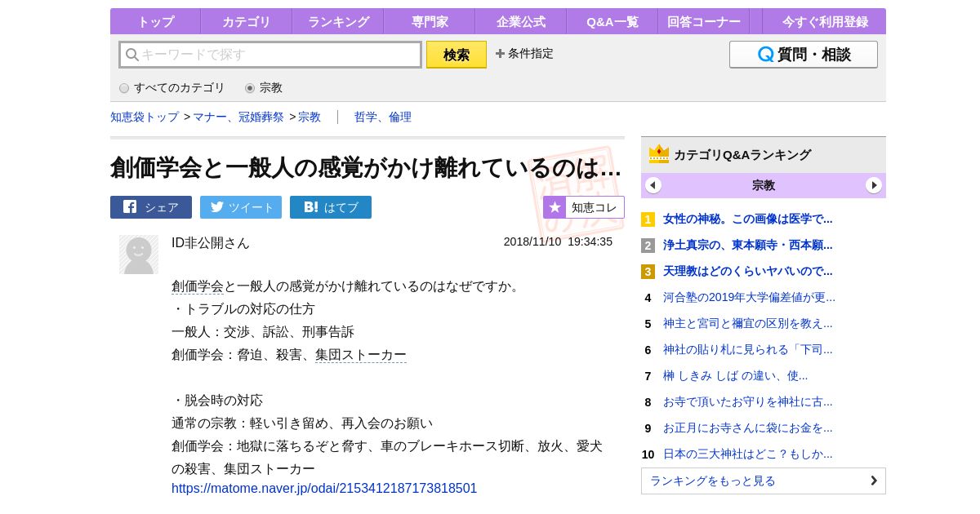Viewport: 980px width, 514px height.
Task: Show next ranking category arrow
Action: pyautogui.click(x=874, y=185)
